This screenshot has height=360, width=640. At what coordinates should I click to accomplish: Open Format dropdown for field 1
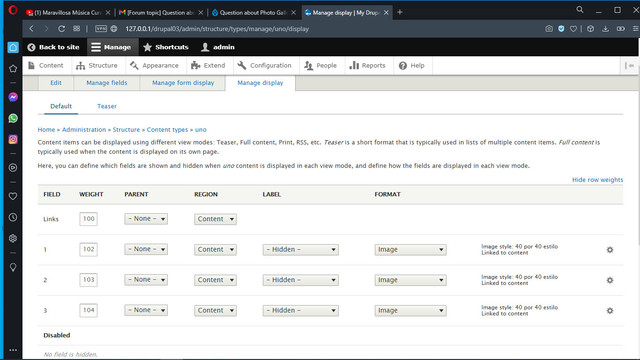[x=411, y=249]
